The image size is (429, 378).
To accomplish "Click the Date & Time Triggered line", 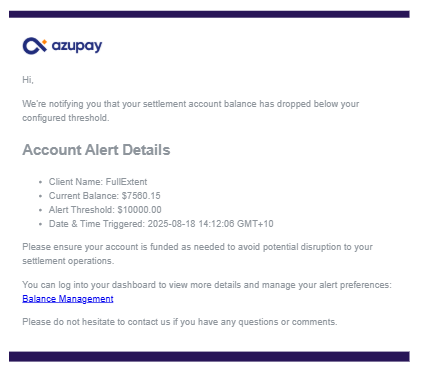I will point(161,224).
